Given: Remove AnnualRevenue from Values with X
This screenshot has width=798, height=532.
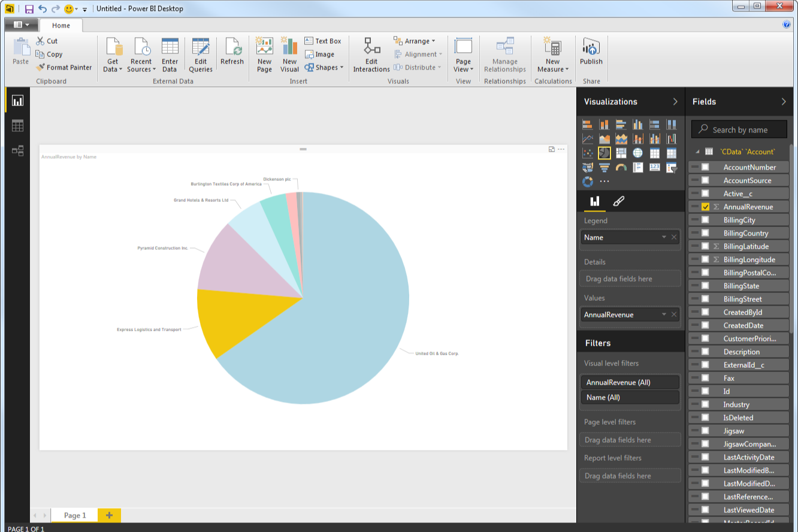Looking at the screenshot, I should pos(674,315).
